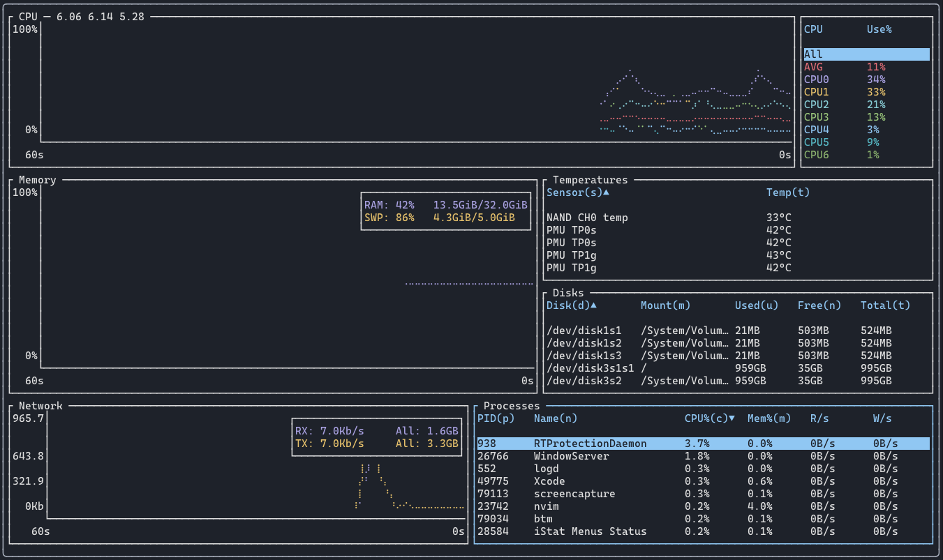Select the /dev/disk1s3 disk row
The height and width of the screenshot is (560, 943).
[x=738, y=356]
